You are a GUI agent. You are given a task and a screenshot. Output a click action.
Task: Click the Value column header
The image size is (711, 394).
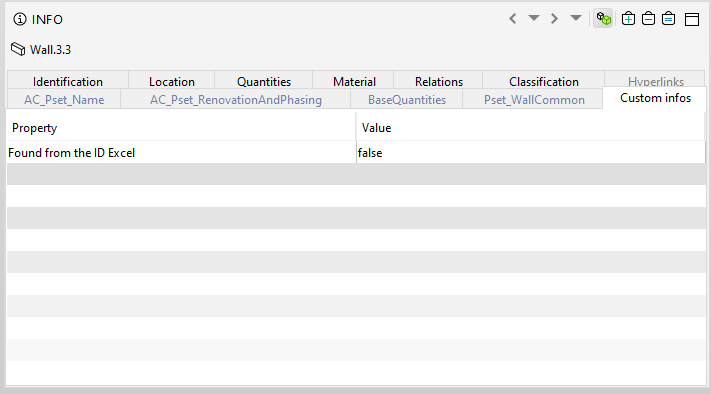pos(531,128)
